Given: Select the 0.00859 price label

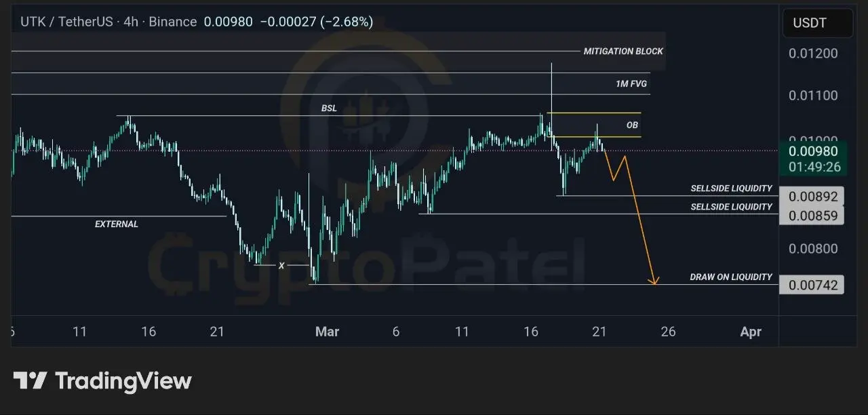Looking at the screenshot, I should 812,216.
